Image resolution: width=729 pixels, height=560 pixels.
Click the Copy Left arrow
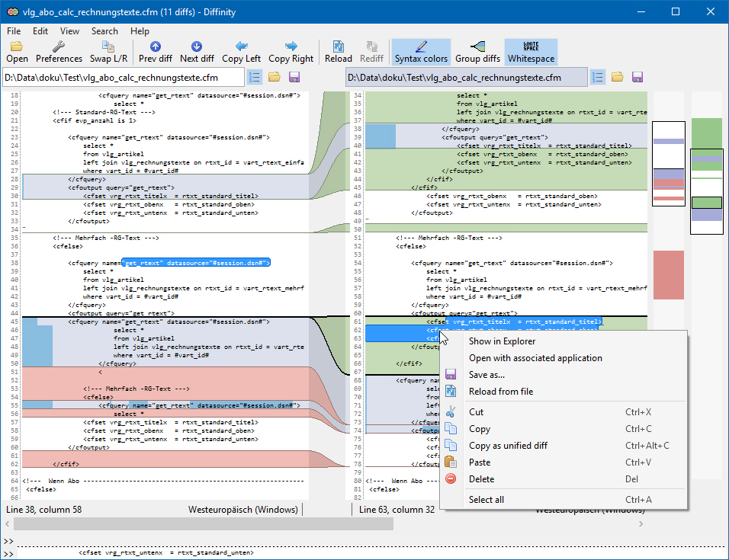coord(241,52)
